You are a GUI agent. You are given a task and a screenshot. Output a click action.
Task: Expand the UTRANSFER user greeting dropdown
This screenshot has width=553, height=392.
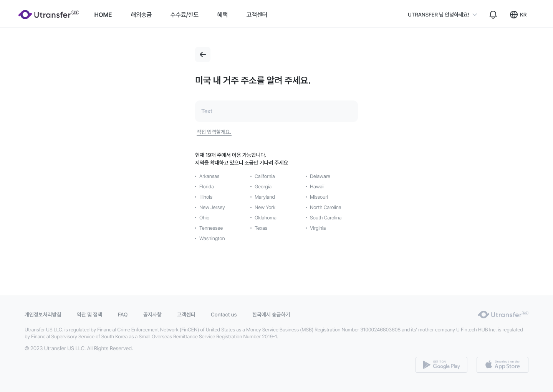pyautogui.click(x=442, y=15)
